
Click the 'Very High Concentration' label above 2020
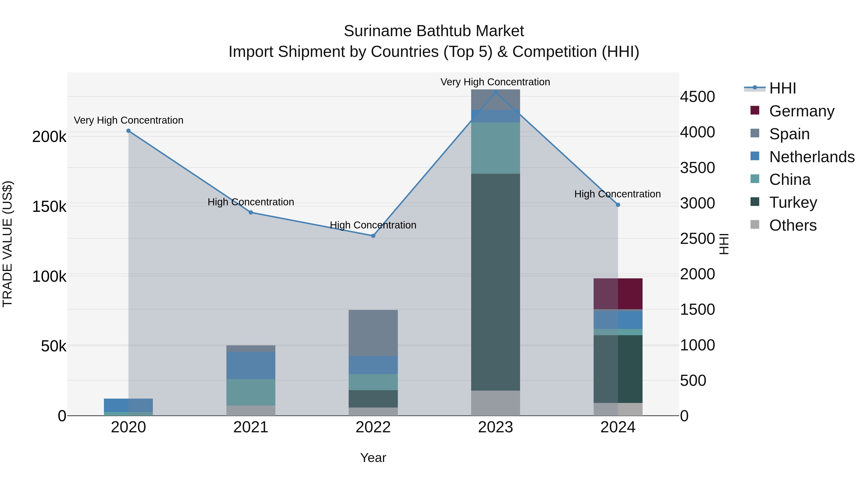pyautogui.click(x=128, y=120)
